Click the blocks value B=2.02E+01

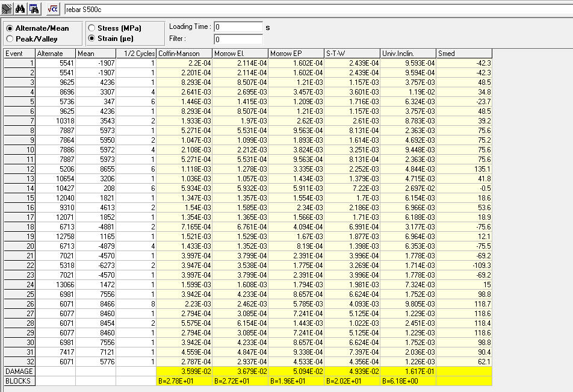[x=352, y=381]
